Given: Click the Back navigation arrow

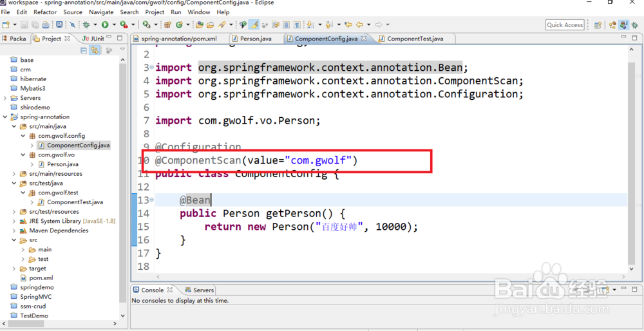Looking at the screenshot, I should 360,24.
